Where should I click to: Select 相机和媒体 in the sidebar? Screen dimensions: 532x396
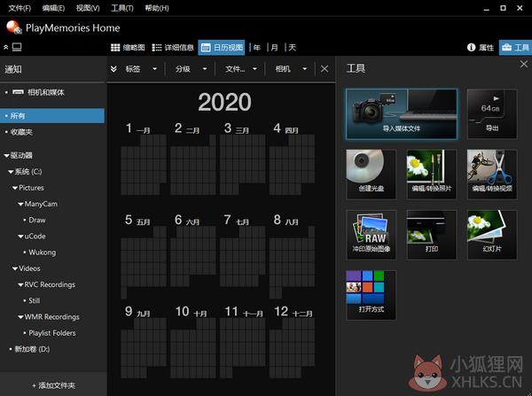point(45,92)
